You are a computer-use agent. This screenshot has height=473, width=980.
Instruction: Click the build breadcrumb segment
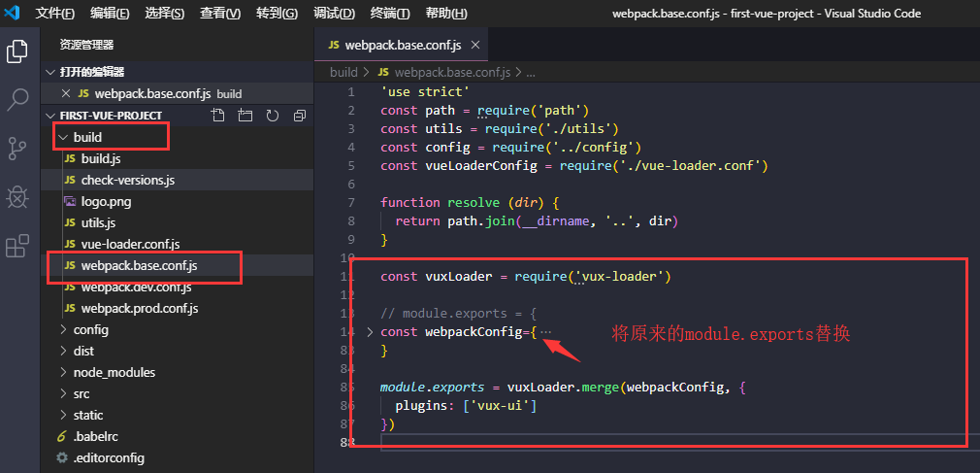(x=343, y=72)
